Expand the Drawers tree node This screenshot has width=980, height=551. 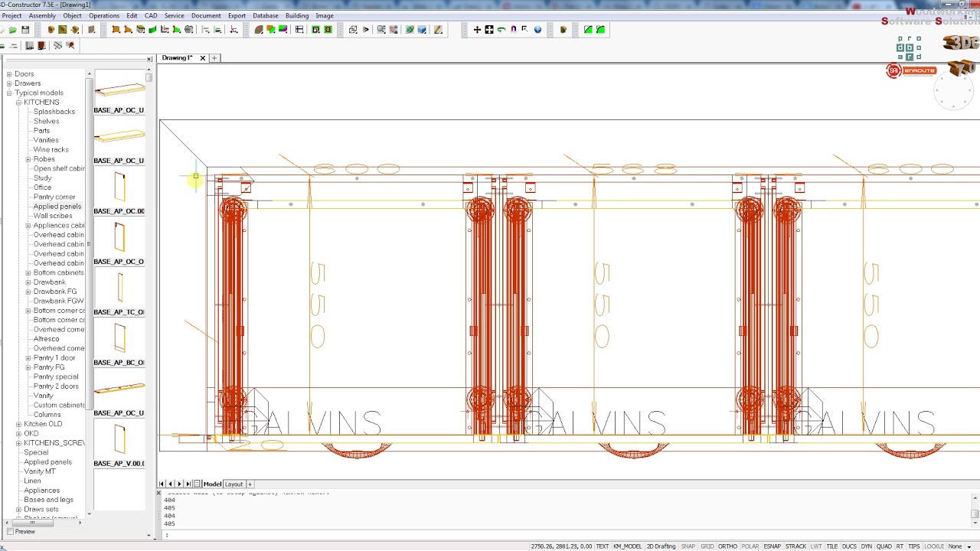click(x=9, y=83)
